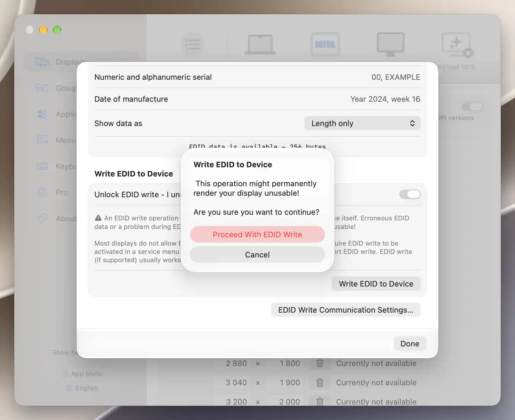Open EDID Write Communication Settings
The height and width of the screenshot is (420, 515).
point(346,310)
